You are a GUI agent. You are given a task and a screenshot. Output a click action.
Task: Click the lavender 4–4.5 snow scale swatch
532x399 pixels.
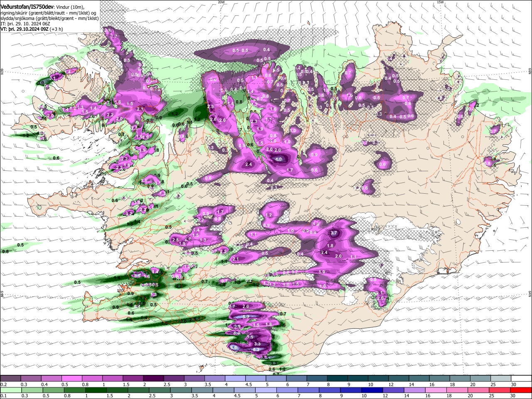235,379
